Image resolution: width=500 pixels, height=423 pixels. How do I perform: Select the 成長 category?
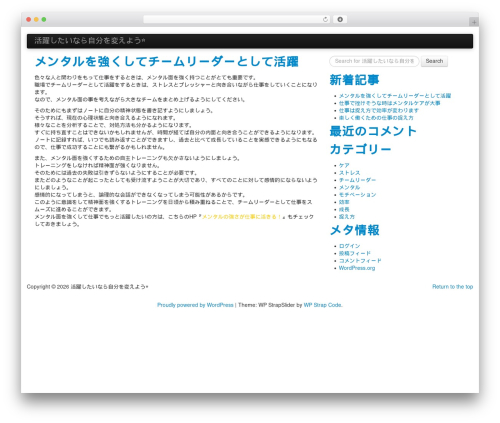click(344, 209)
